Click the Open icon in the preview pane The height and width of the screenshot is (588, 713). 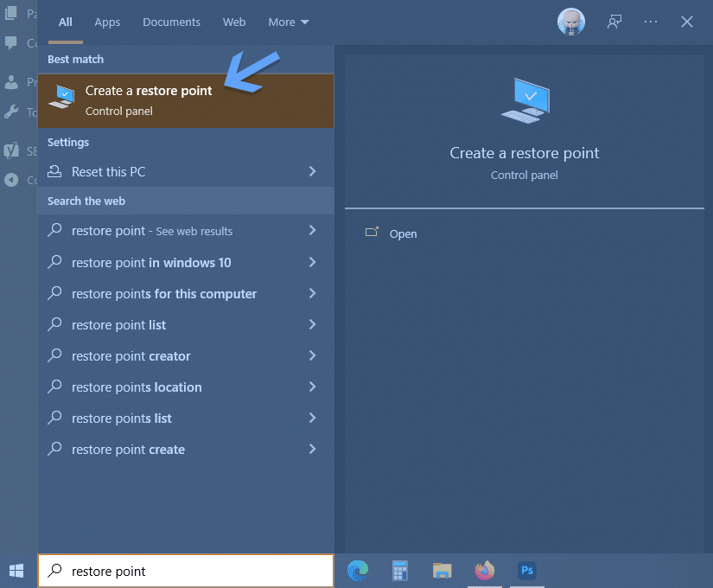click(372, 232)
